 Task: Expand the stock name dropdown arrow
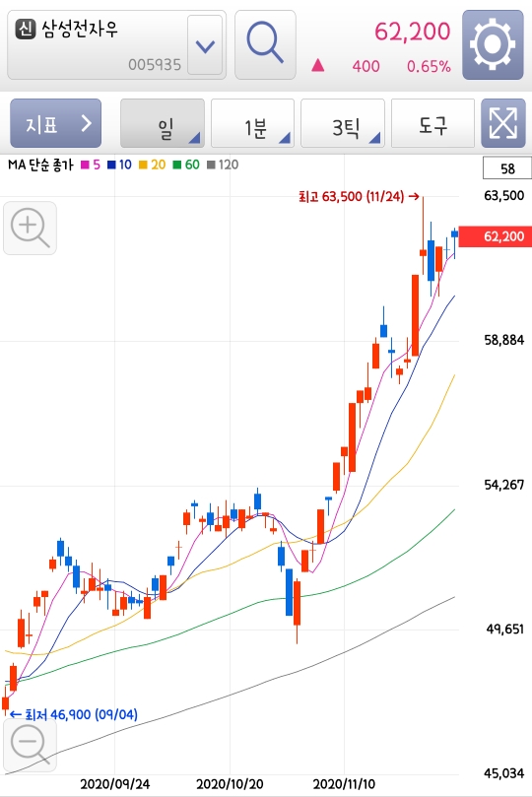205,45
